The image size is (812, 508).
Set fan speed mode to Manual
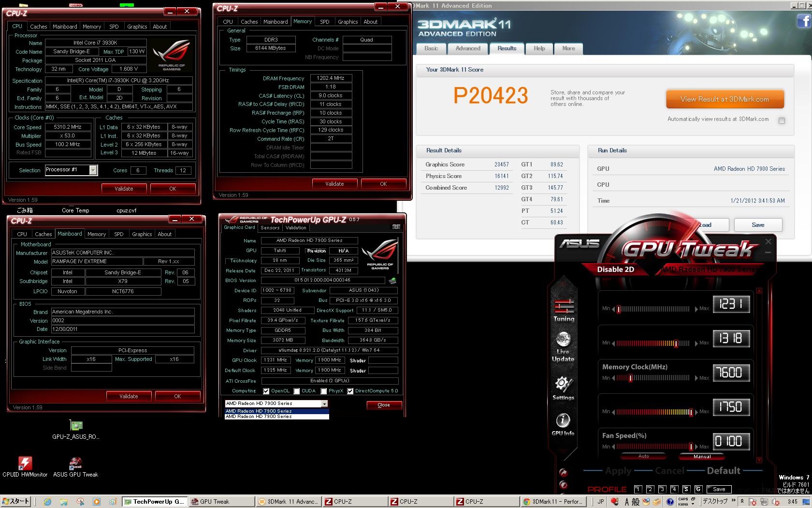point(702,456)
